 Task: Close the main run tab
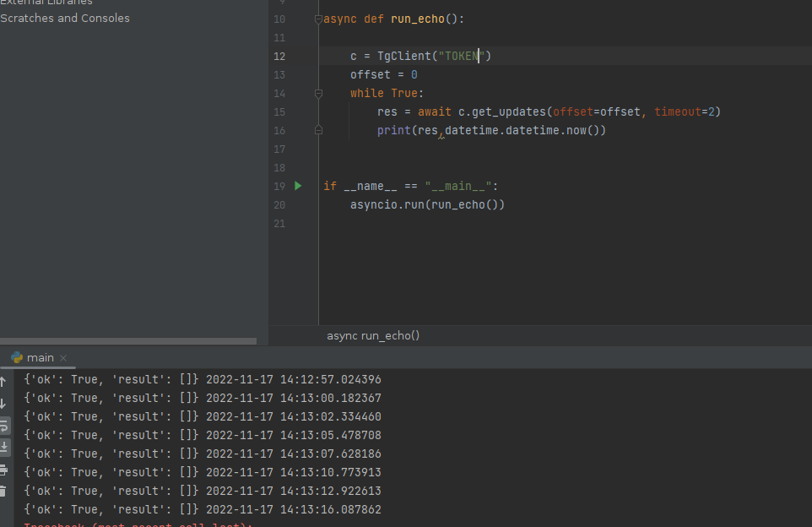64,357
